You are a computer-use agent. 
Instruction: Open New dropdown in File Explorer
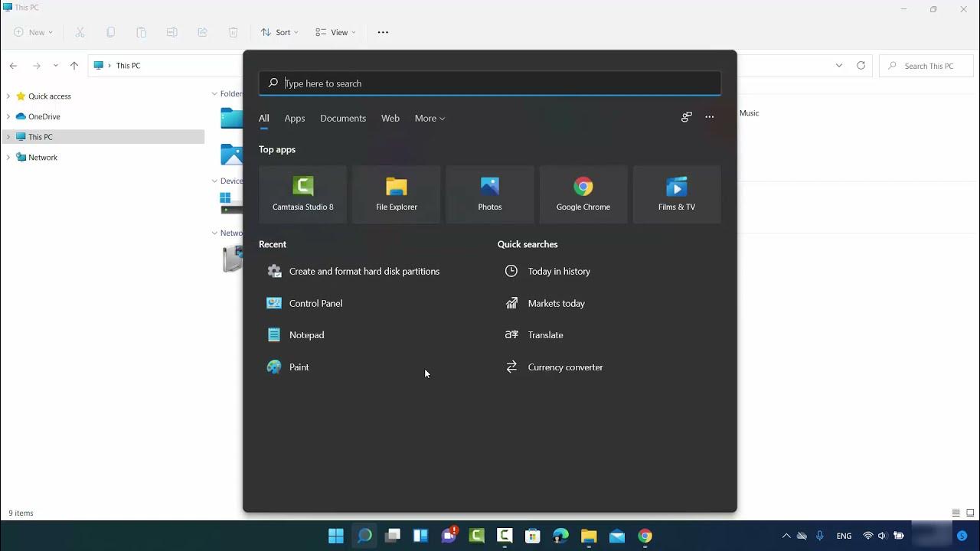(x=34, y=32)
